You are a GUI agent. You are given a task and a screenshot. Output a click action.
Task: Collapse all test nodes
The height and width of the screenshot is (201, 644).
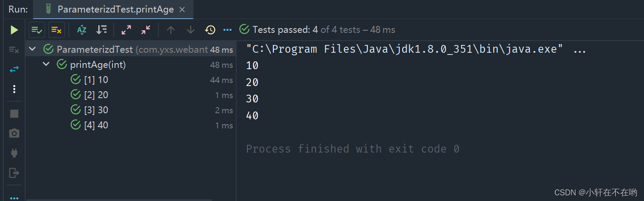[x=146, y=30]
